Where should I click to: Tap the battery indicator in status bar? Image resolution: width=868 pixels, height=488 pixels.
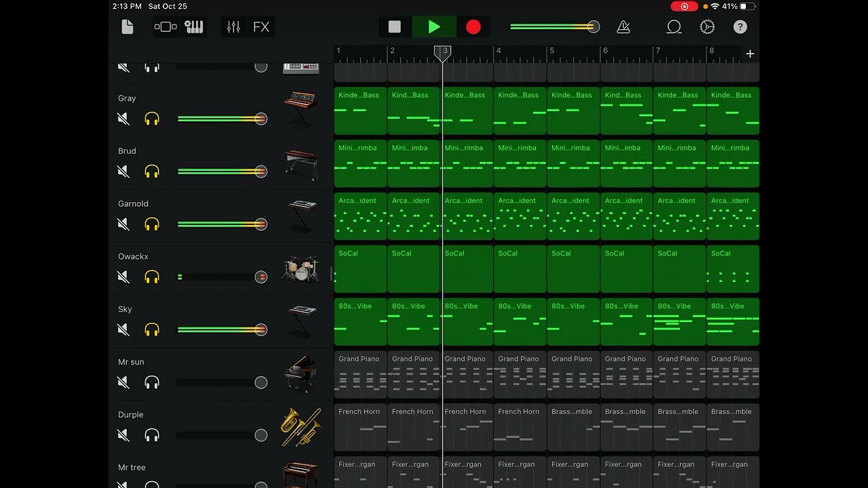click(747, 6)
